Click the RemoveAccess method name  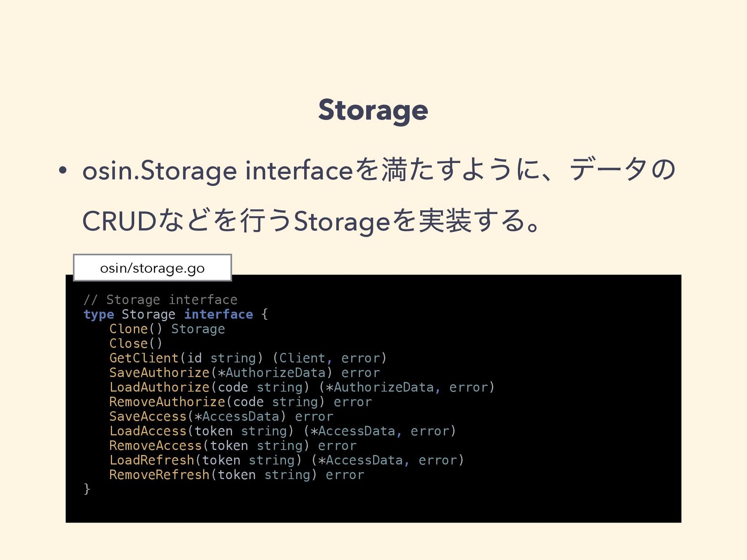point(156,446)
